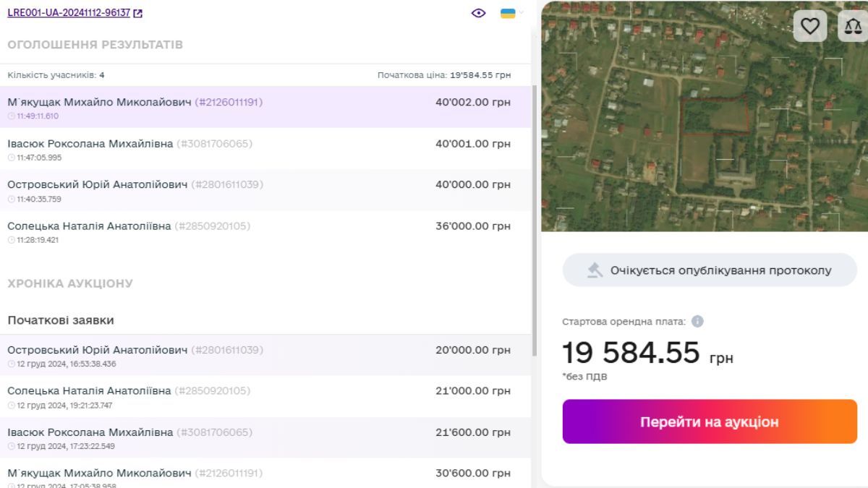Click the heart favorite icon on map

click(809, 27)
